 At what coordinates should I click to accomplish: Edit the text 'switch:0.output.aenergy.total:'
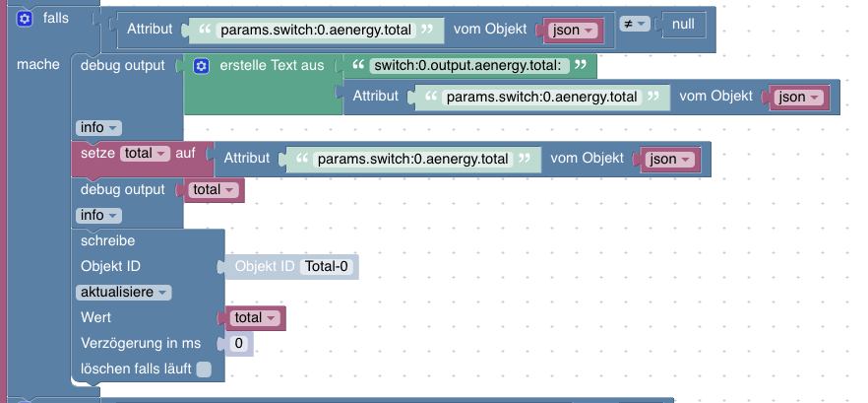point(469,66)
